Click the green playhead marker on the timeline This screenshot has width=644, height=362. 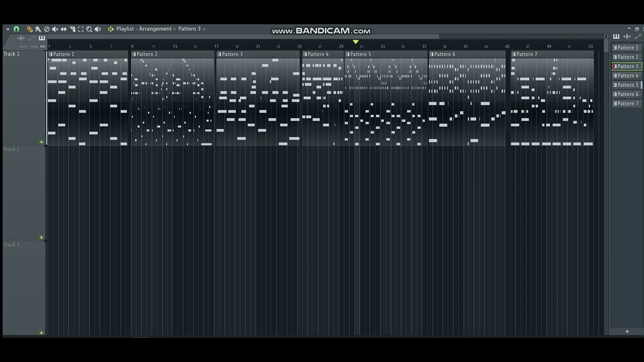(356, 42)
